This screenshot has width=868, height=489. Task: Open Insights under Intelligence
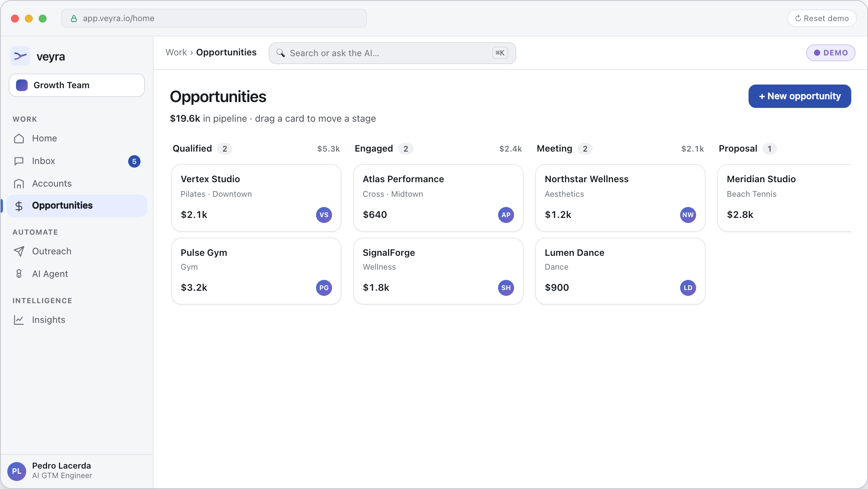click(x=77, y=320)
